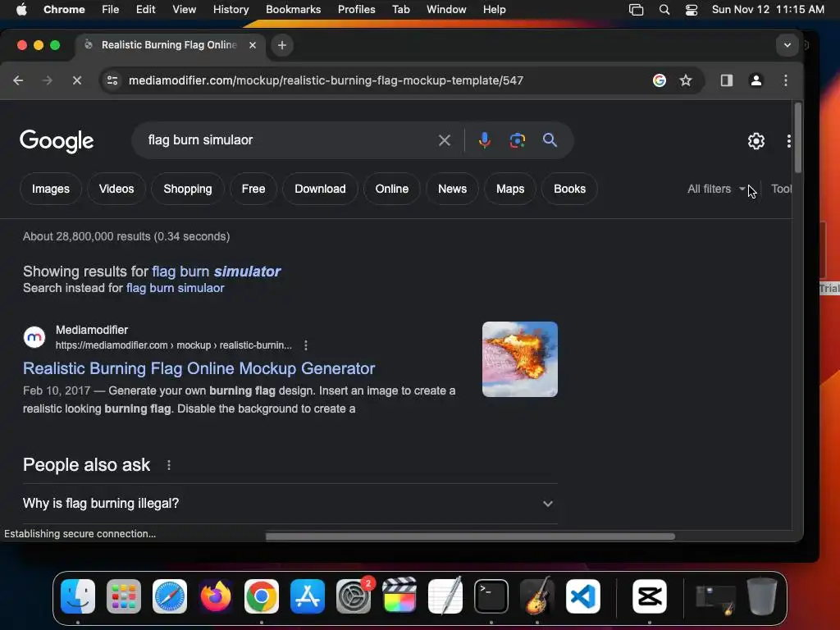The image size is (840, 630).
Task: Open the All filters dropdown
Action: tap(716, 189)
